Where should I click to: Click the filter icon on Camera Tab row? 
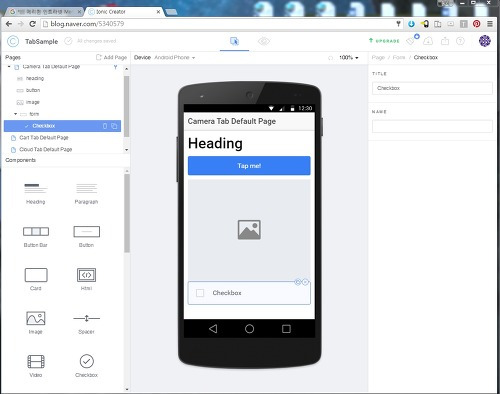[x=115, y=67]
